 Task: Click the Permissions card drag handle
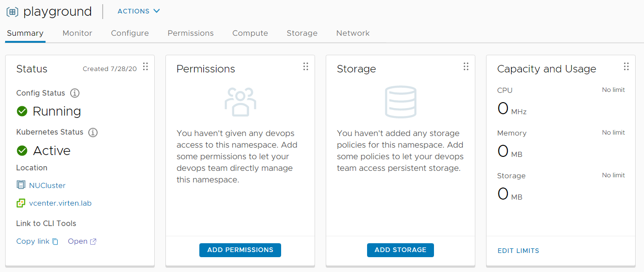[306, 66]
